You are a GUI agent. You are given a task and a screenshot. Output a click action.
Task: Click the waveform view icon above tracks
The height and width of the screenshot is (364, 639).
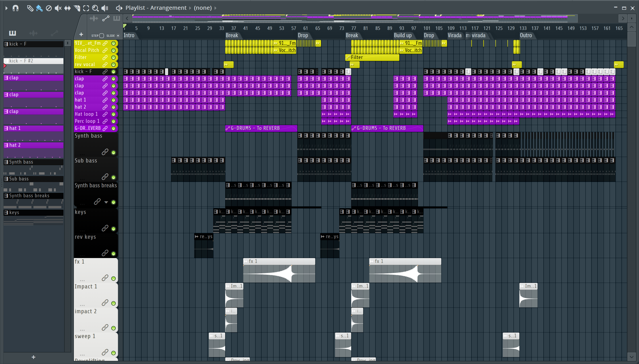click(94, 18)
